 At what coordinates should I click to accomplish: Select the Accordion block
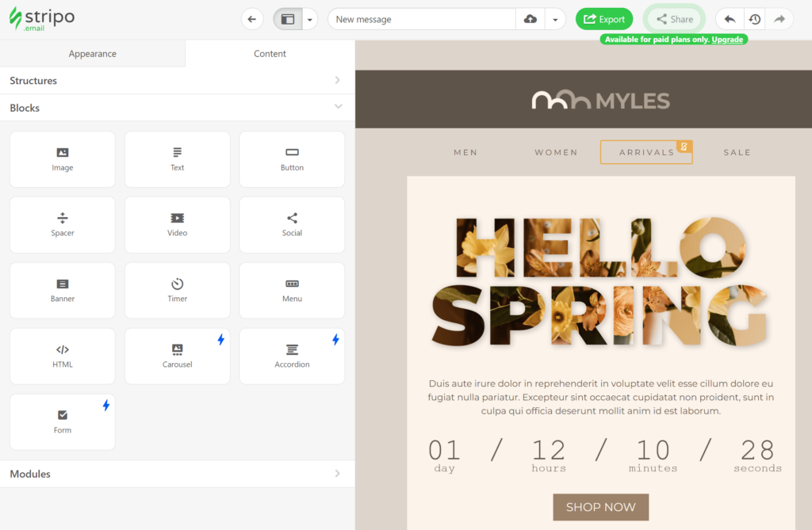pyautogui.click(x=292, y=356)
